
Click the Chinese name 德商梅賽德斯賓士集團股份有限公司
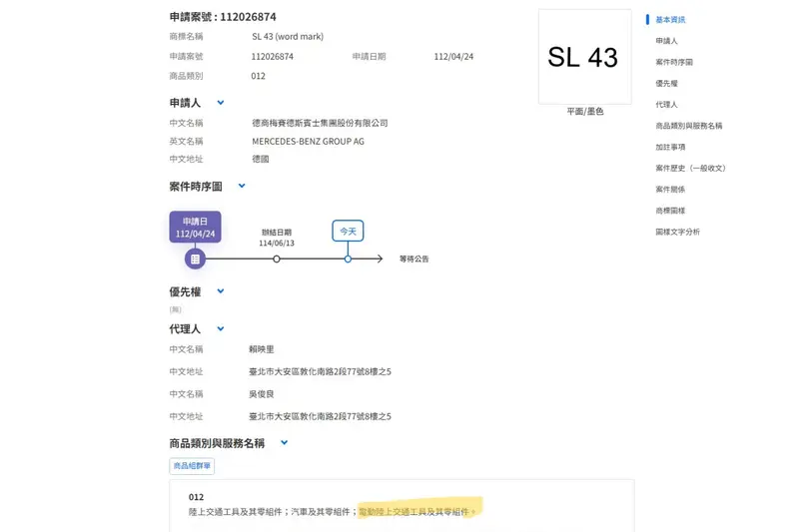pyautogui.click(x=320, y=123)
